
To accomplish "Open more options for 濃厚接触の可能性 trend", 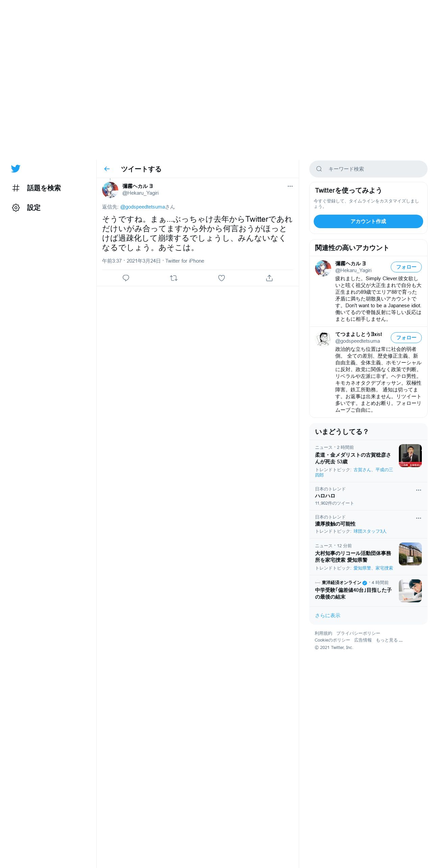I will pos(418,518).
